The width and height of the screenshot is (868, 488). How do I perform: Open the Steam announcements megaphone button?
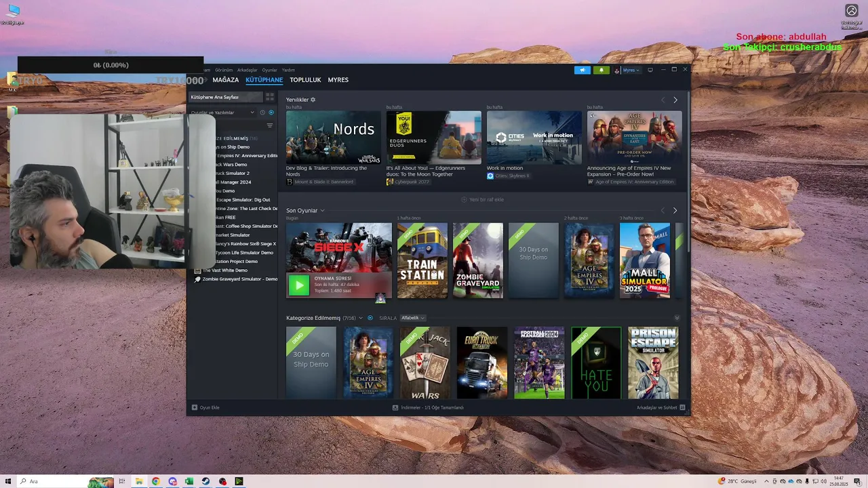[582, 70]
